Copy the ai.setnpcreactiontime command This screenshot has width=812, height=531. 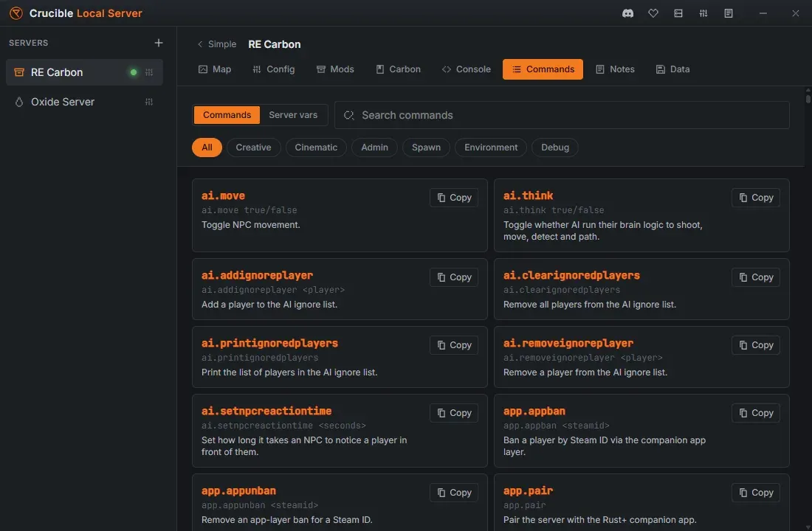[454, 413]
